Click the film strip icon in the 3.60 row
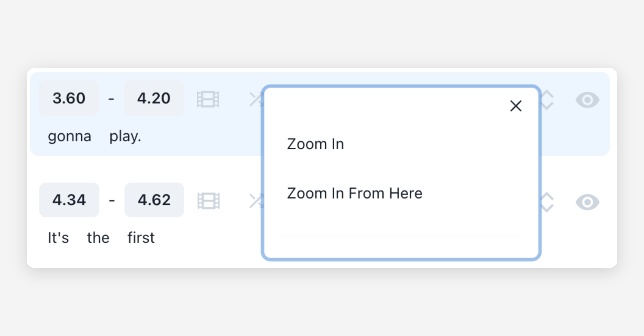The image size is (644, 336). coord(208,99)
